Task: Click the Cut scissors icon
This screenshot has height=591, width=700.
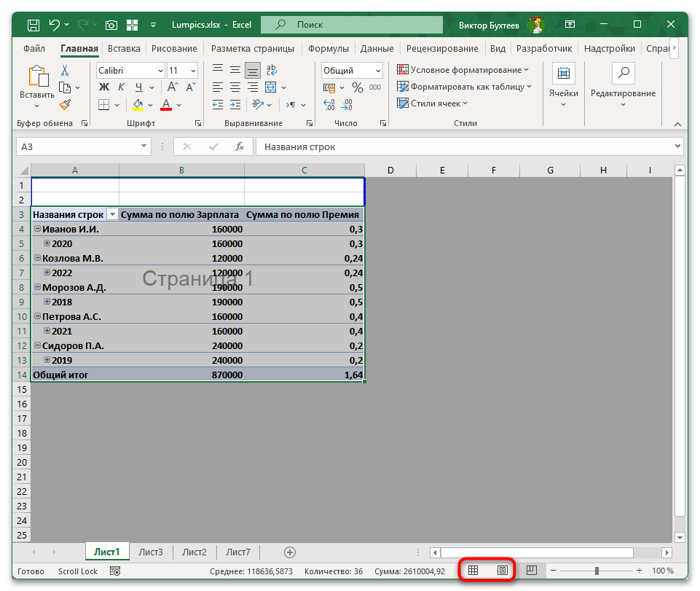Action: click(x=65, y=71)
